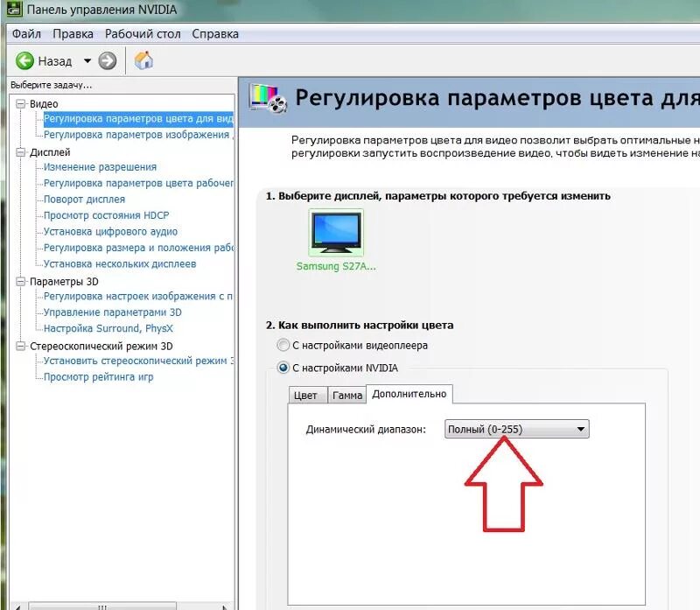
Task: Open 'Установить стереоскопический режим' link
Action: click(x=138, y=361)
